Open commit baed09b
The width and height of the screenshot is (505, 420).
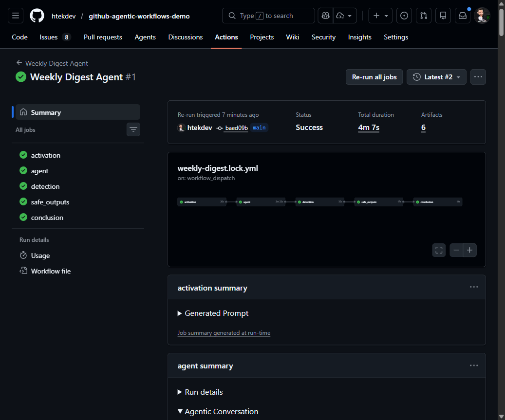click(236, 128)
